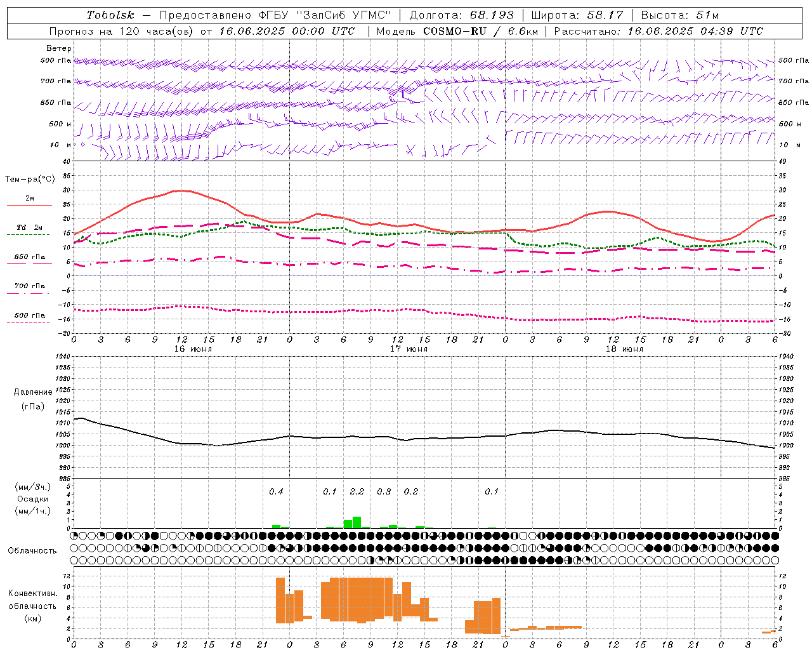Click the 17 июня date label
Image resolution: width=812 pixels, height=650 pixels.
[409, 349]
